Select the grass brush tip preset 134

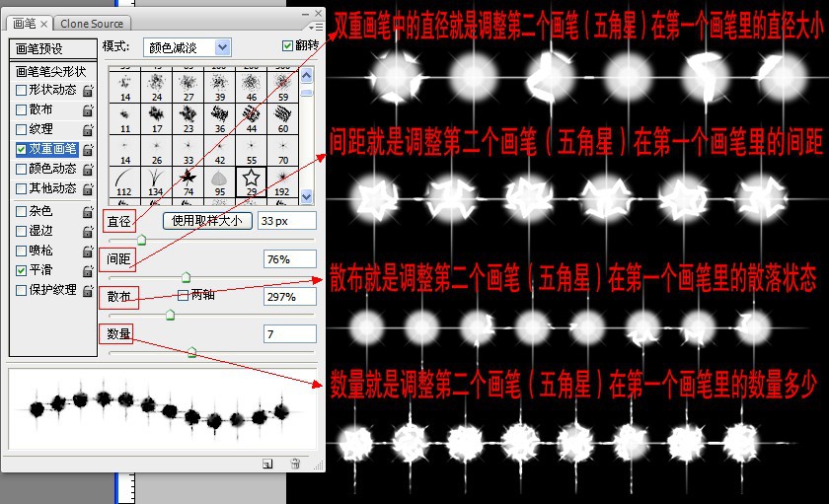click(x=156, y=180)
